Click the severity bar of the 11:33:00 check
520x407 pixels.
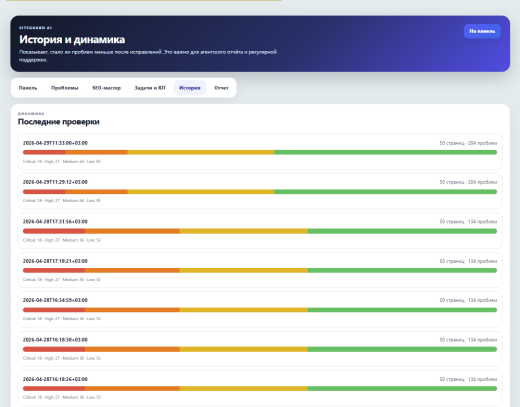pyautogui.click(x=260, y=152)
